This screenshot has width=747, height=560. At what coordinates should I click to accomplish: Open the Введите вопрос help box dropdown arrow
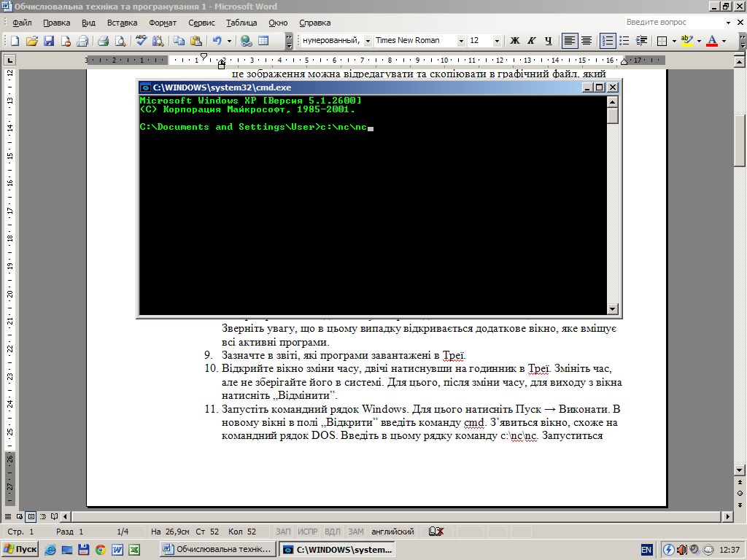tap(728, 23)
